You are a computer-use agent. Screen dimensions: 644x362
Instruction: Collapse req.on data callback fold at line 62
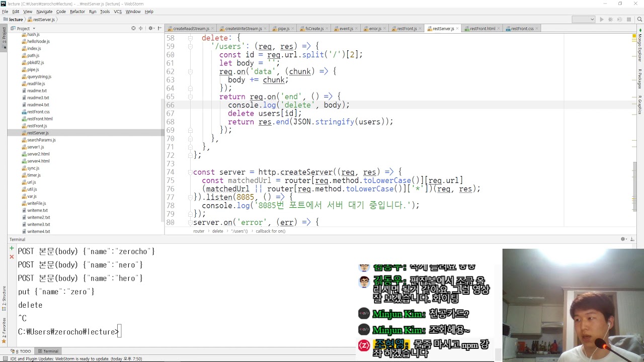tap(190, 71)
